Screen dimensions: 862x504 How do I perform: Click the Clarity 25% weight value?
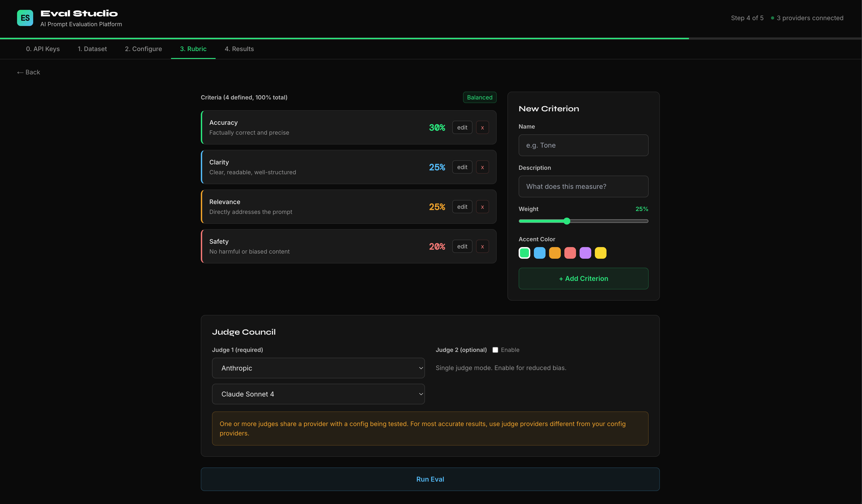pos(437,167)
